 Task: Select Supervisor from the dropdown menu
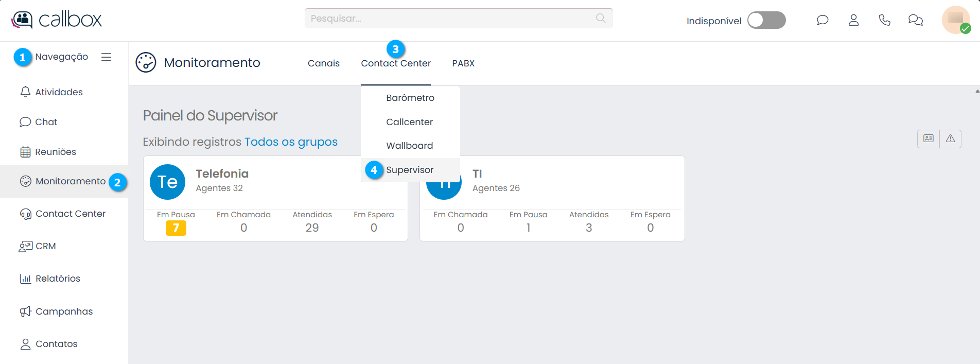(410, 170)
